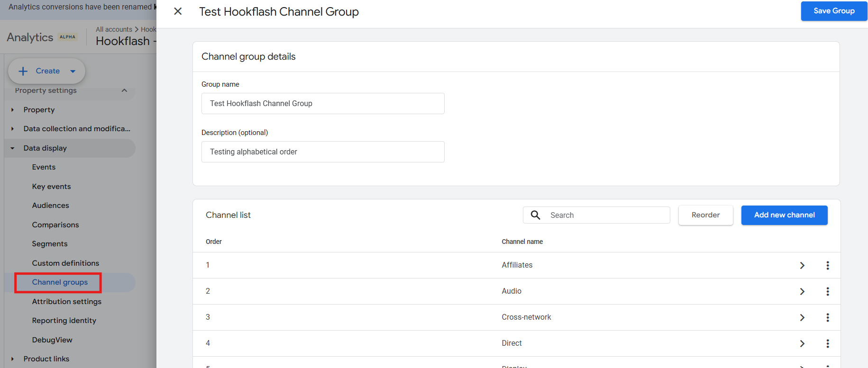
Task: Open three-dot menu for Audio channel
Action: pos(828,291)
